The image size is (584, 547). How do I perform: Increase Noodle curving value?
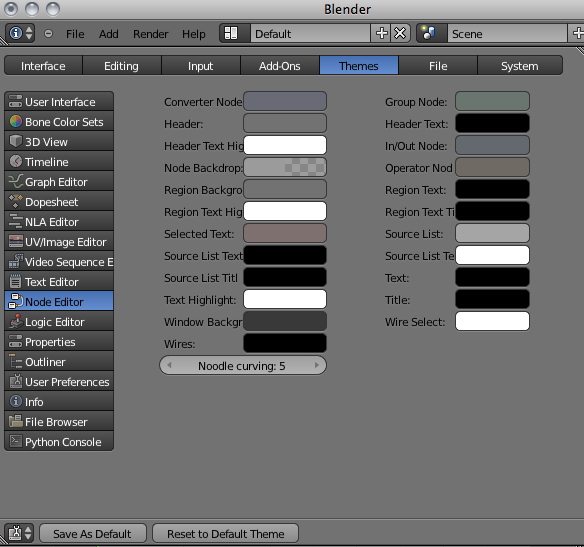317,365
